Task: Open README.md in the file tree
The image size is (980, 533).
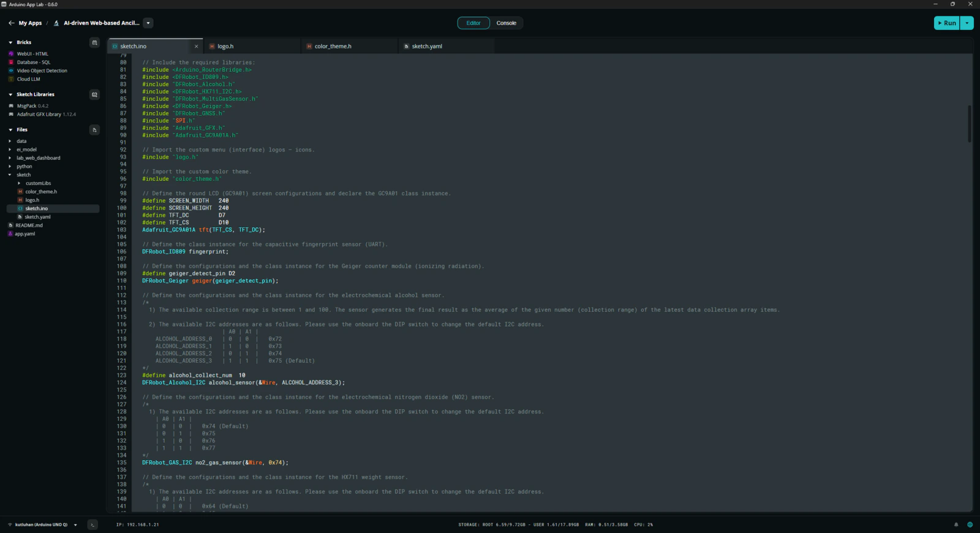Action: pyautogui.click(x=29, y=225)
